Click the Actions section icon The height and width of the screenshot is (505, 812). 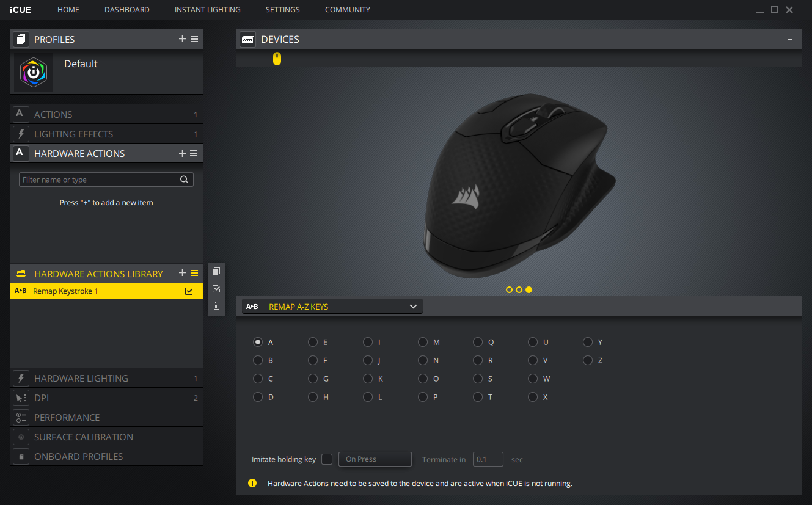(x=21, y=114)
